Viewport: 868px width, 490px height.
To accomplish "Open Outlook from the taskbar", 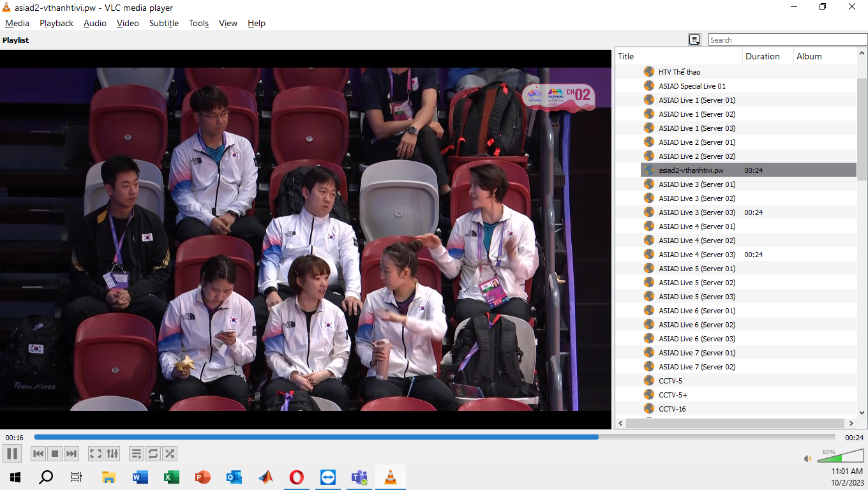I will tap(234, 477).
